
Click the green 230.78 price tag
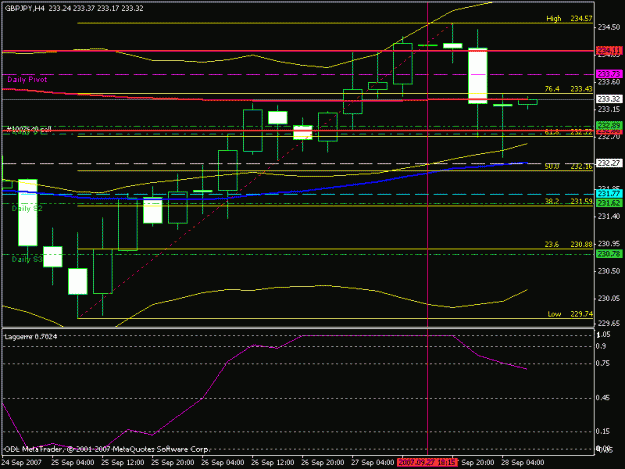pyautogui.click(x=609, y=254)
